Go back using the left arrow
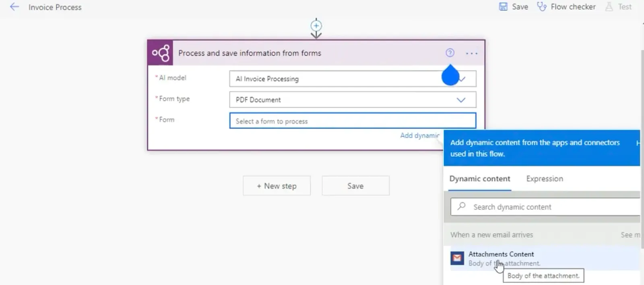Viewport: 644px width, 285px height. pos(14,7)
